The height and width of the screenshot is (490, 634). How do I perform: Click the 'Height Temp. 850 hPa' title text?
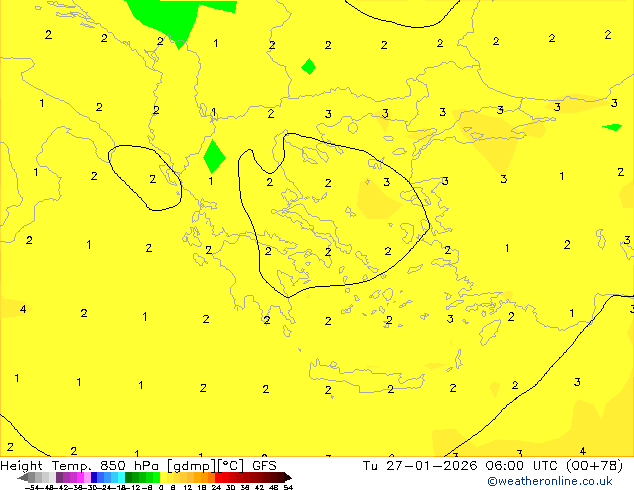coord(82,466)
